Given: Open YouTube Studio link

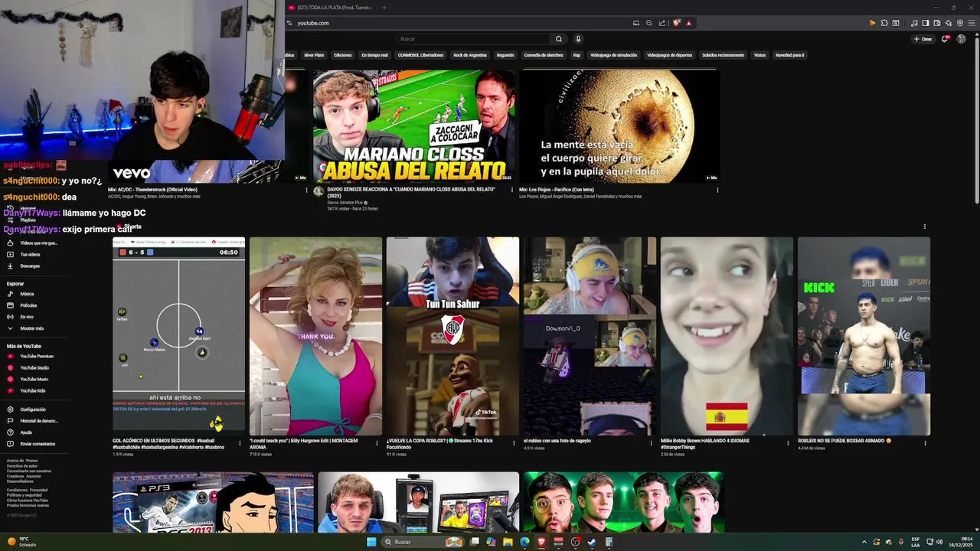Looking at the screenshot, I should pos(34,368).
